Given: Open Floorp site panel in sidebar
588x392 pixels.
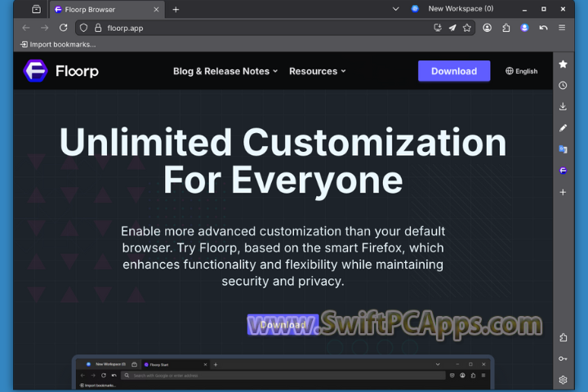Looking at the screenshot, I should (563, 171).
